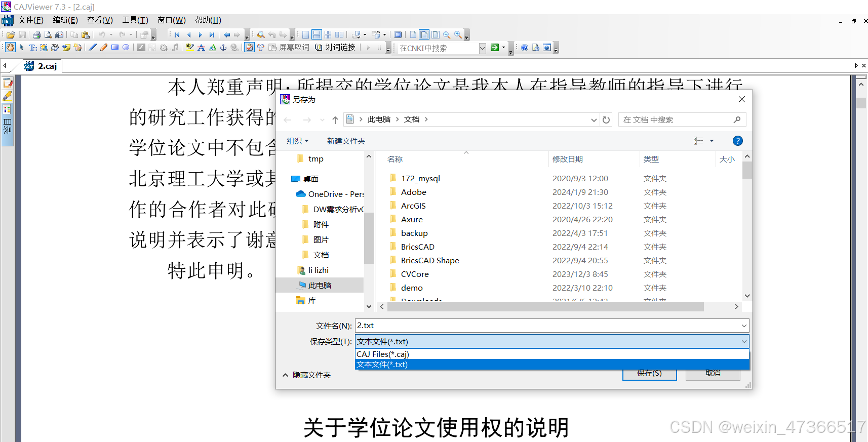This screenshot has height=442, width=868.
Task: Open the 保存类型 file type dropdown
Action: [552, 342]
